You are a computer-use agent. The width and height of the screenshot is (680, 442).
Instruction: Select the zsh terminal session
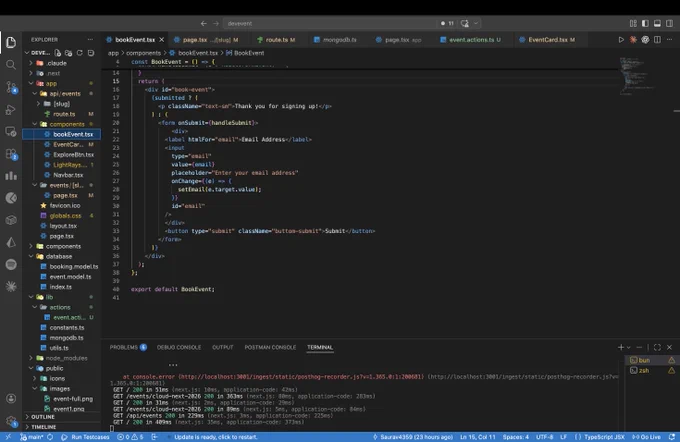tap(652, 370)
